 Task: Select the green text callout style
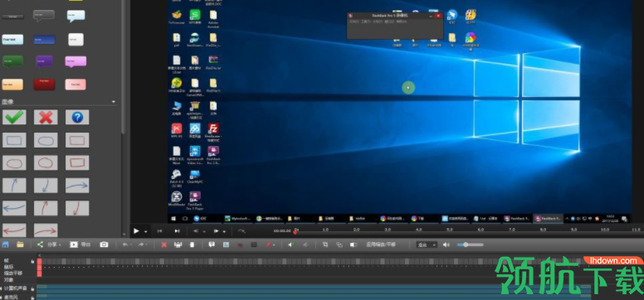click(12, 61)
